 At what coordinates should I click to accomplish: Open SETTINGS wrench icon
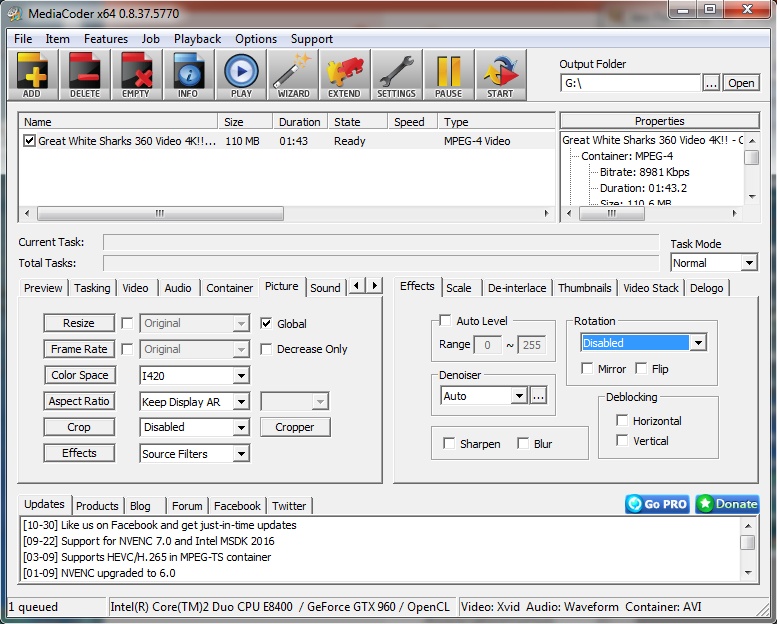tap(397, 75)
